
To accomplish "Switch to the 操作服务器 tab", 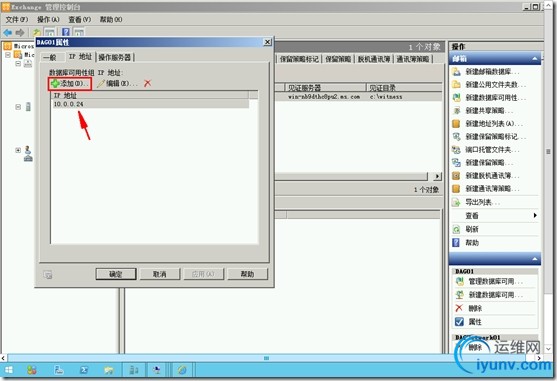I will pyautogui.click(x=115, y=57).
